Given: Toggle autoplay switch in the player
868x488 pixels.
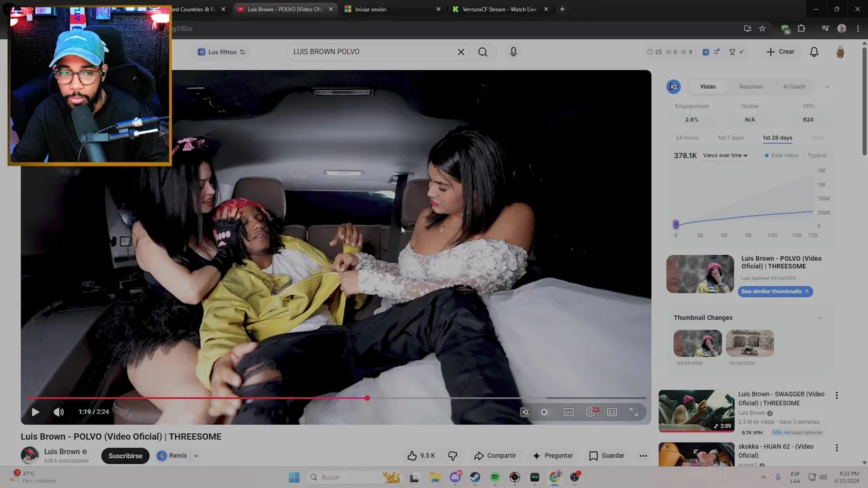Looking at the screenshot, I should [x=544, y=412].
